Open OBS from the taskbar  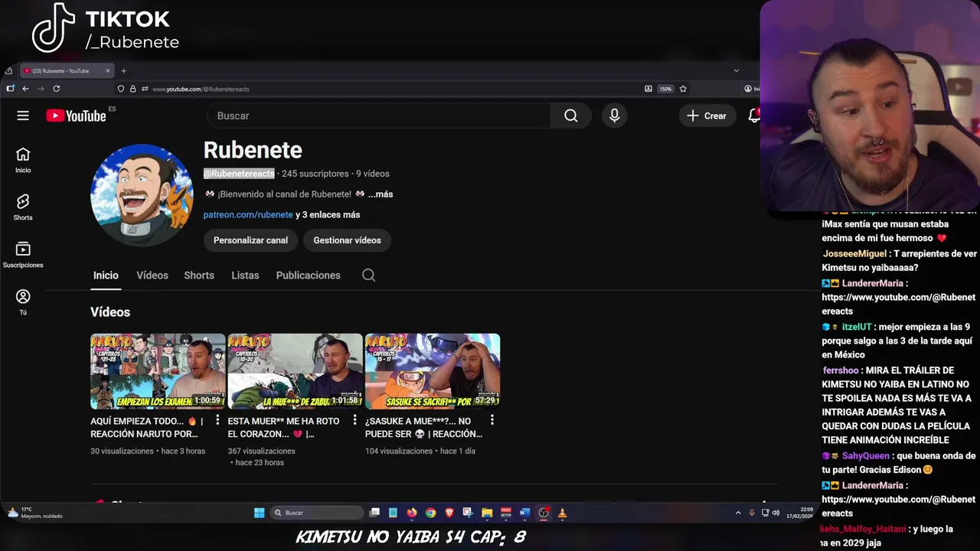click(x=544, y=513)
